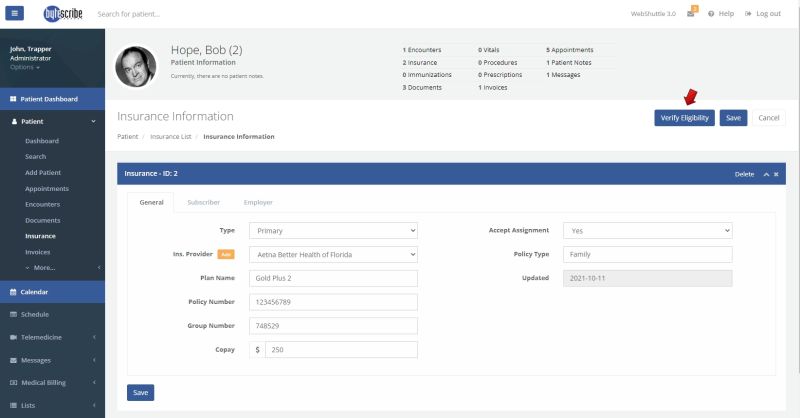Screen dimensions: 800x418
Task: Click the Verify Eligibility button
Action: click(x=684, y=118)
